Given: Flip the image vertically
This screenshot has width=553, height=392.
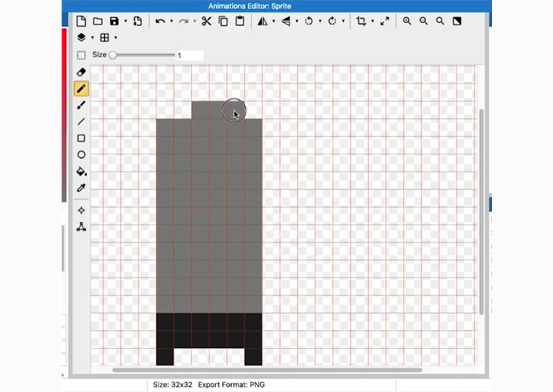Looking at the screenshot, I should 286,21.
